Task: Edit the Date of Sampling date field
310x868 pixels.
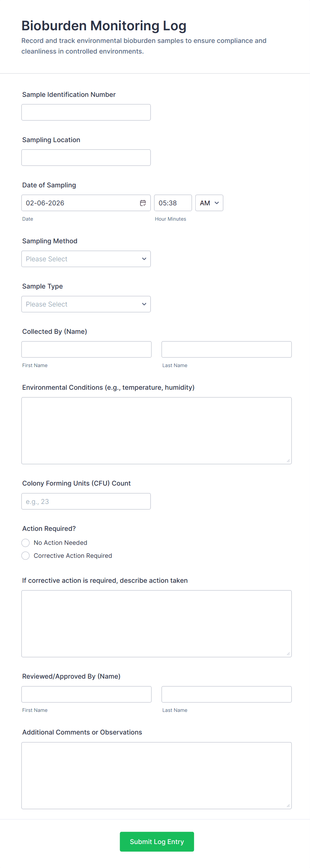Action: coord(79,203)
